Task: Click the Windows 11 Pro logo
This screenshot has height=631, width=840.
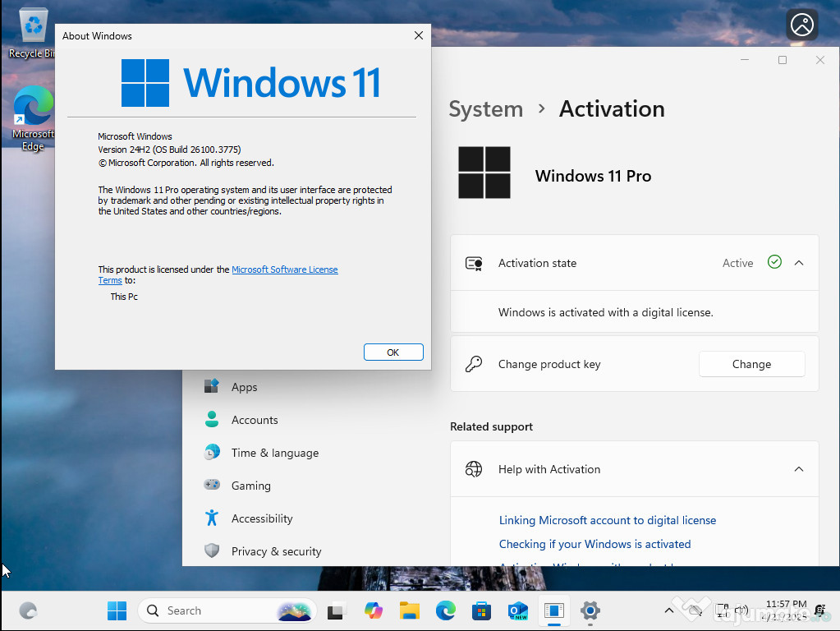Action: click(x=484, y=173)
